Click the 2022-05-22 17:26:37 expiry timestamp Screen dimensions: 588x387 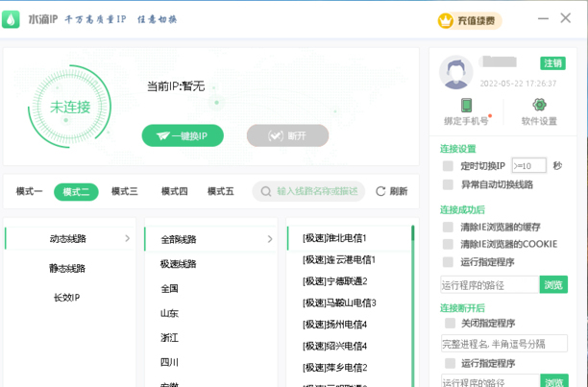click(x=518, y=84)
